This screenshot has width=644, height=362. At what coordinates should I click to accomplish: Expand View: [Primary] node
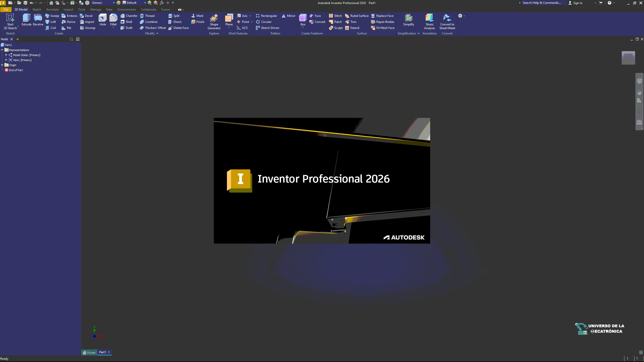pos(6,60)
